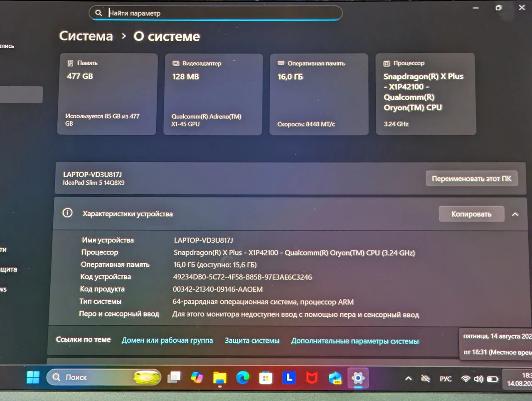Click the info icon beside Характеристики устройства

coord(67,213)
